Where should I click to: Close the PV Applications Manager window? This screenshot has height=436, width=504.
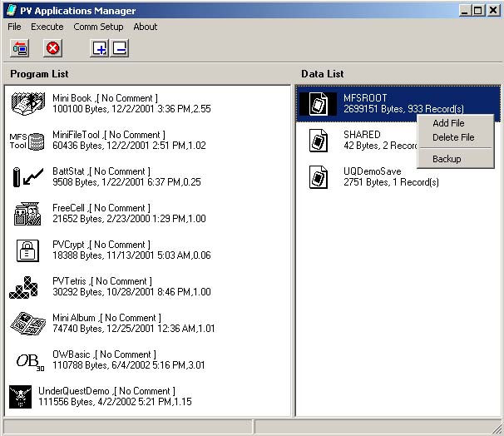click(493, 11)
